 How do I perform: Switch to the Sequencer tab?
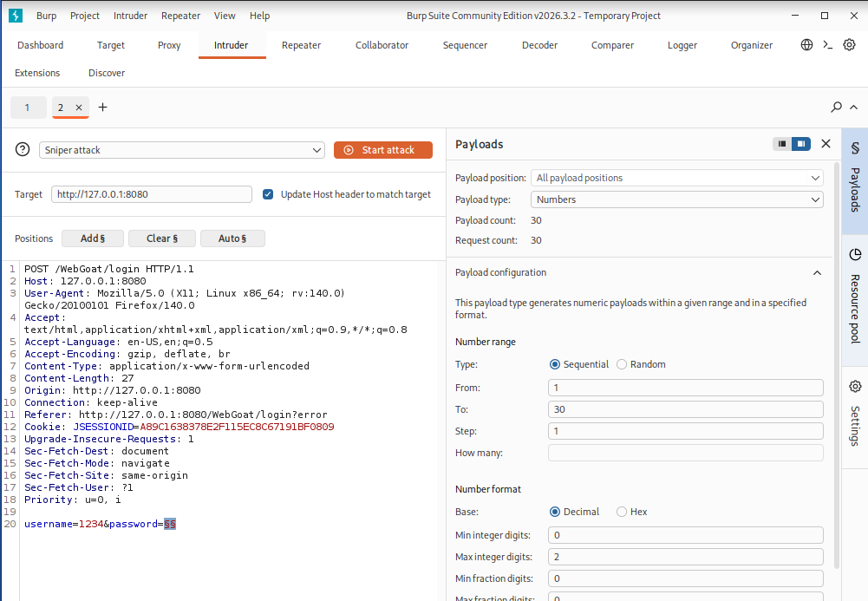coord(465,45)
